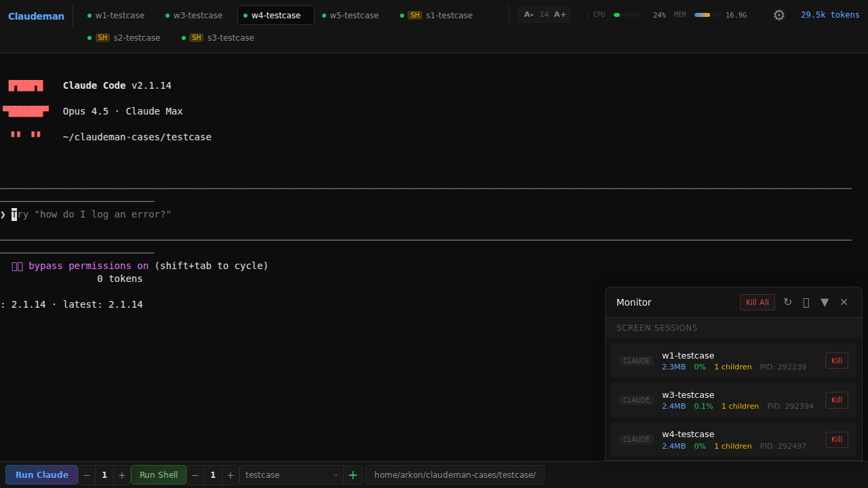
Task: Click the Monitor panel title
Action: [x=634, y=302]
